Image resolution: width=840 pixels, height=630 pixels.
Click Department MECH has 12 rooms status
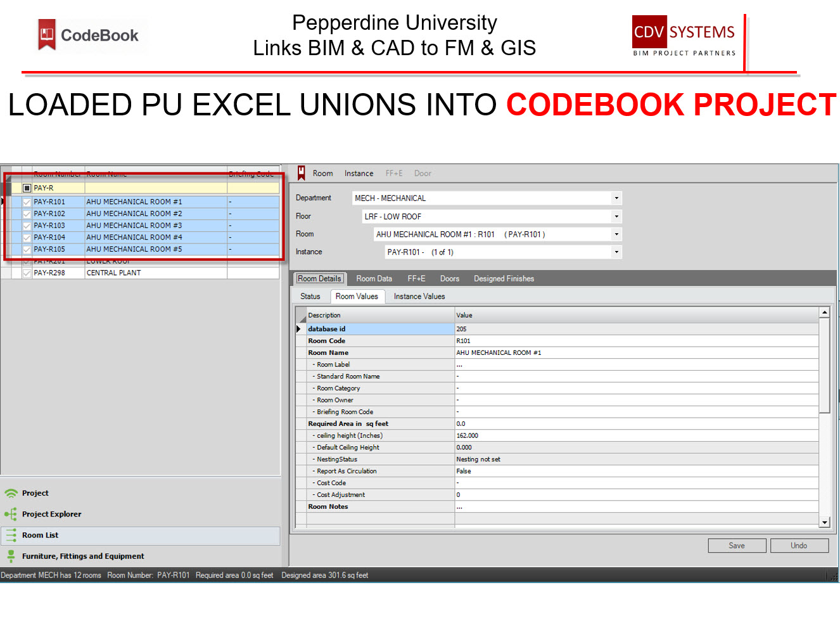point(51,575)
